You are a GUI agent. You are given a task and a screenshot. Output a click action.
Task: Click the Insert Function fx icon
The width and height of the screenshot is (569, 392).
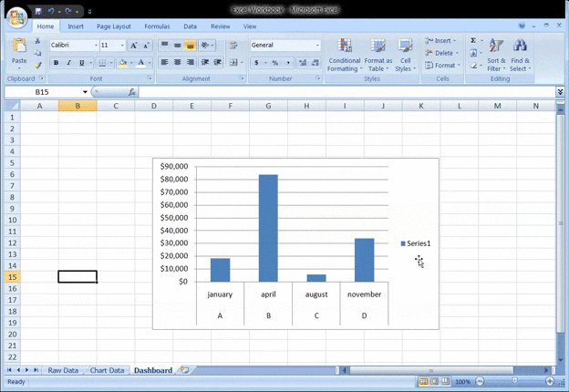(131, 92)
